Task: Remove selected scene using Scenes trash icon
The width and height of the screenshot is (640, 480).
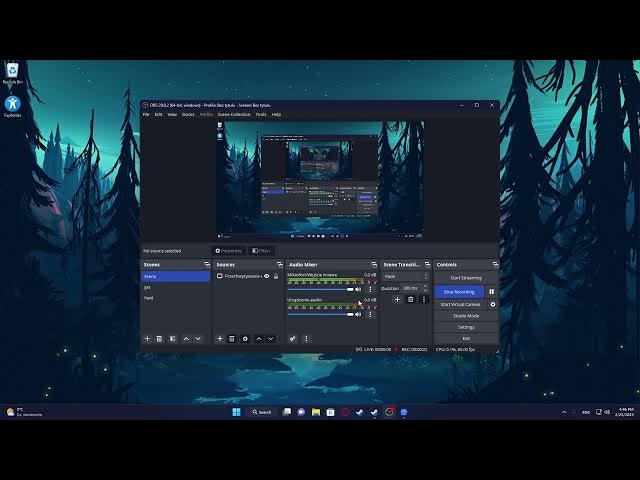Action: tap(160, 339)
